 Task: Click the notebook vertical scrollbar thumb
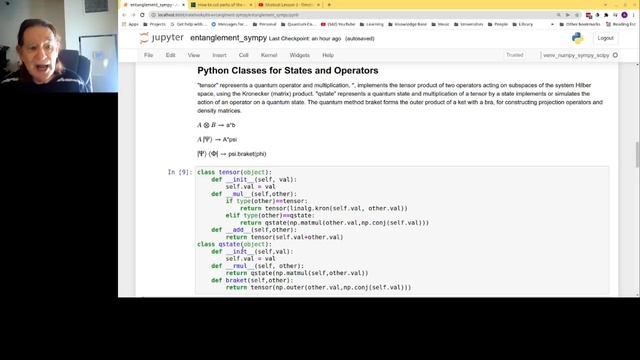coord(637,154)
